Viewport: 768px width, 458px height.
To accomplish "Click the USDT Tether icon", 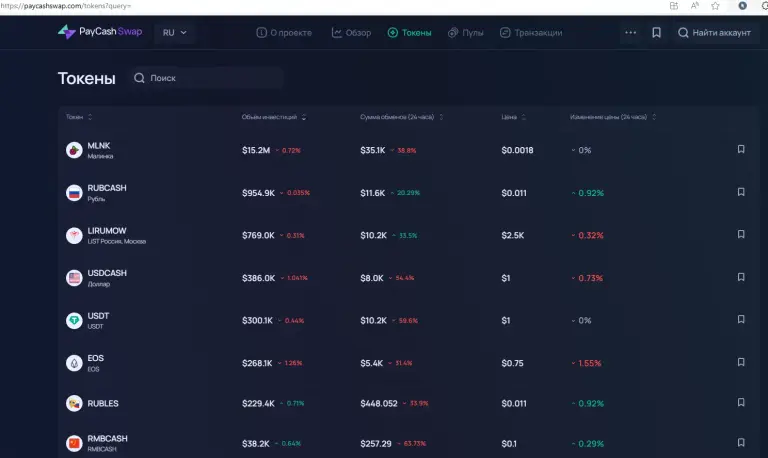I will [74, 320].
